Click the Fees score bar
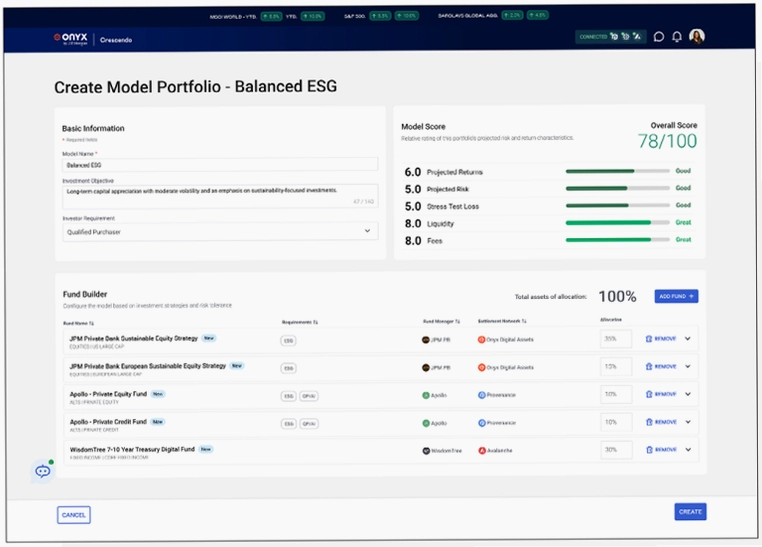 618,239
